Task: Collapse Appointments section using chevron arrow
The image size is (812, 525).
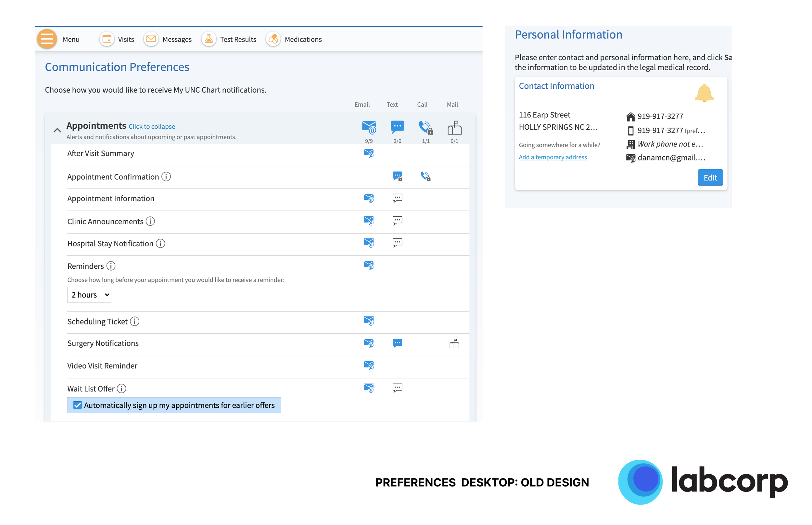Action: (x=57, y=130)
